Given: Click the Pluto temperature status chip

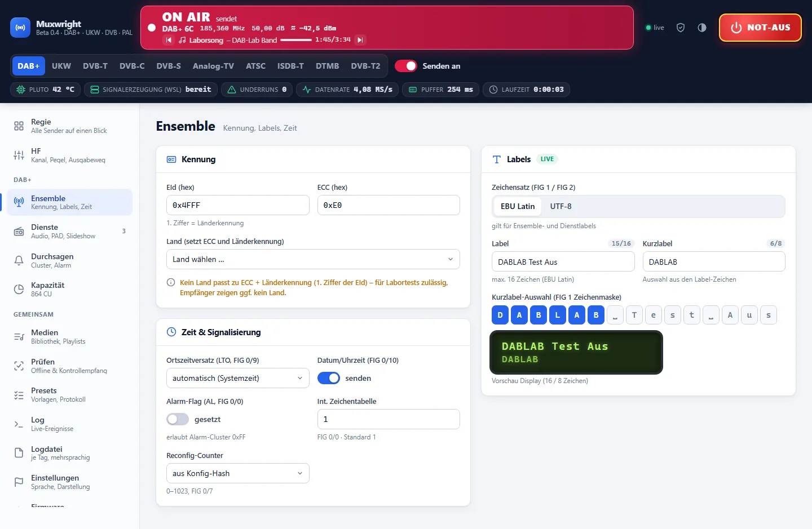Looking at the screenshot, I should click(x=45, y=90).
